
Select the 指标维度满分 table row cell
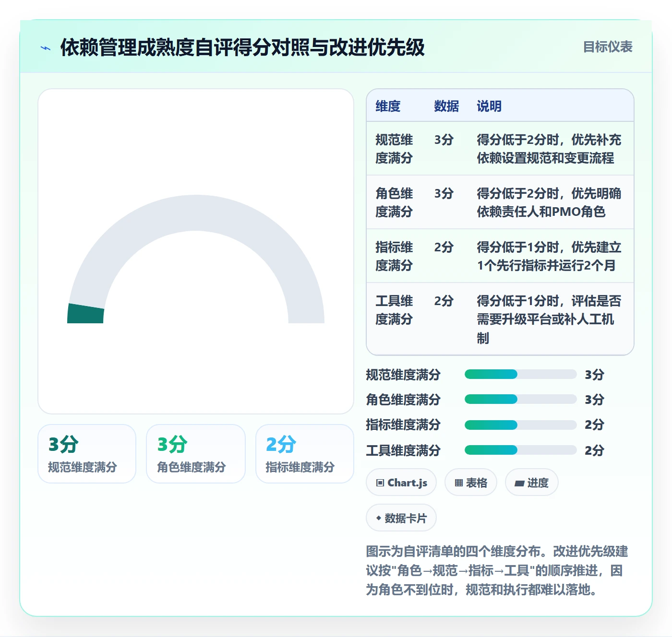tap(394, 256)
